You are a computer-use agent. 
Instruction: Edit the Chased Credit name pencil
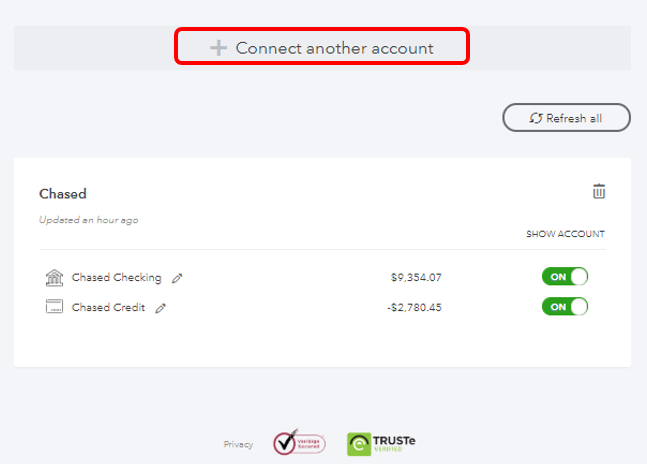160,308
